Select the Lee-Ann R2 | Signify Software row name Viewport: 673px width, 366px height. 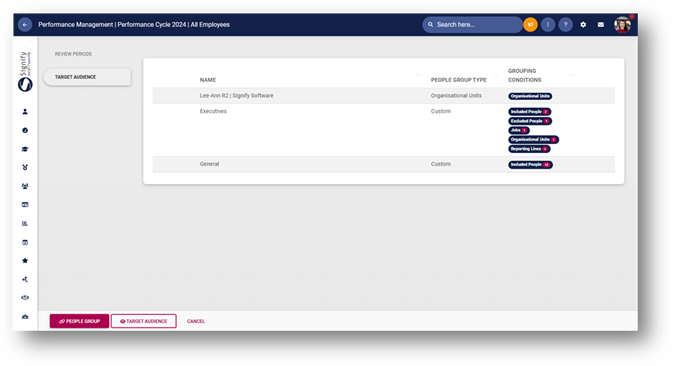236,96
